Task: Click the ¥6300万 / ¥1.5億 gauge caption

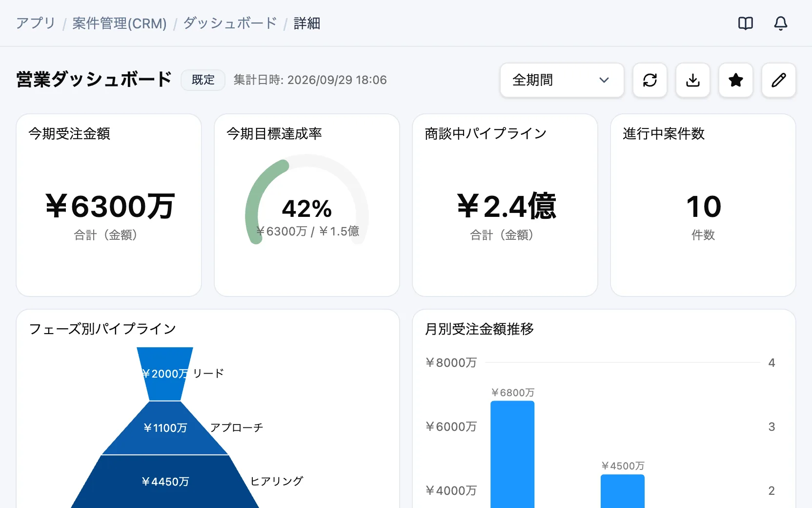Action: point(307,231)
